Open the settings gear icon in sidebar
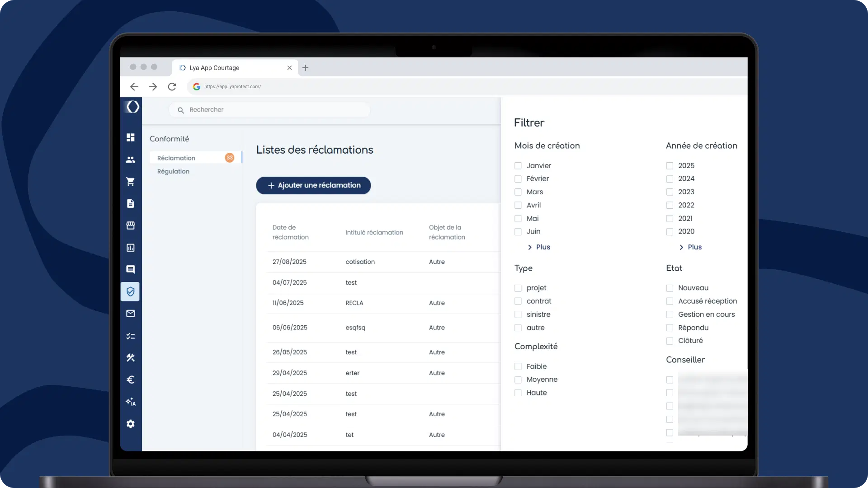Viewport: 868px width, 488px height. [x=131, y=424]
